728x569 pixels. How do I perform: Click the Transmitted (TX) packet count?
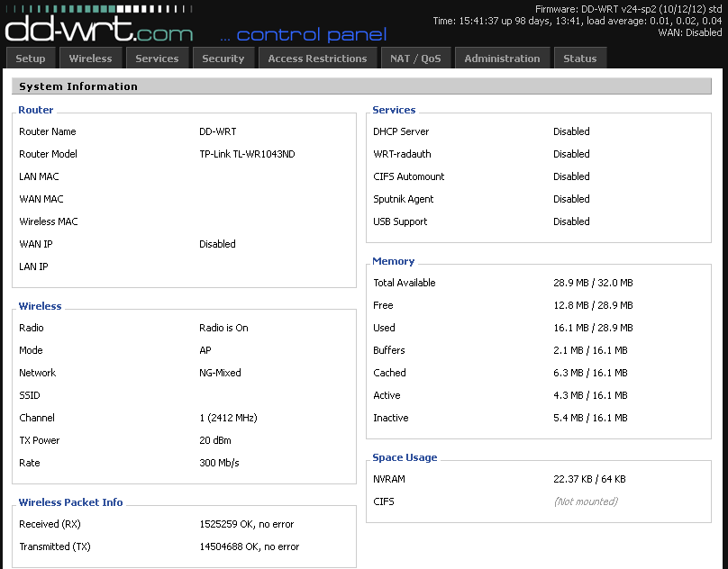coord(250,546)
